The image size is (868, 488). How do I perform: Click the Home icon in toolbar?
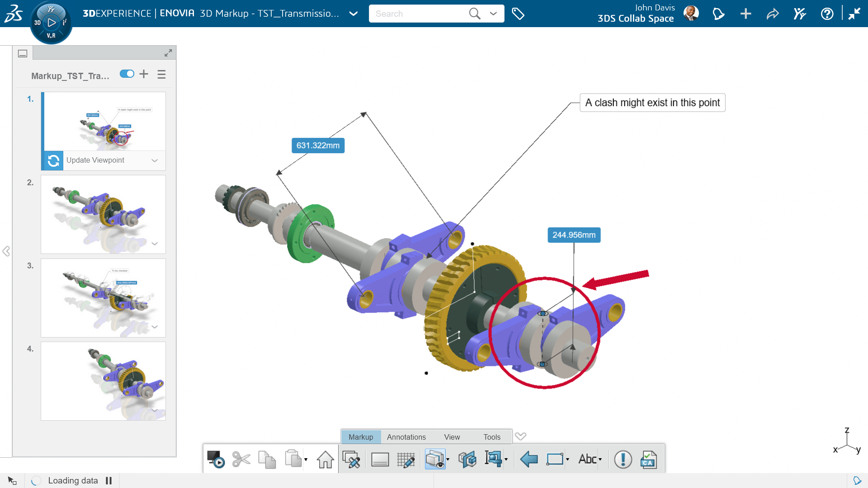[325, 460]
